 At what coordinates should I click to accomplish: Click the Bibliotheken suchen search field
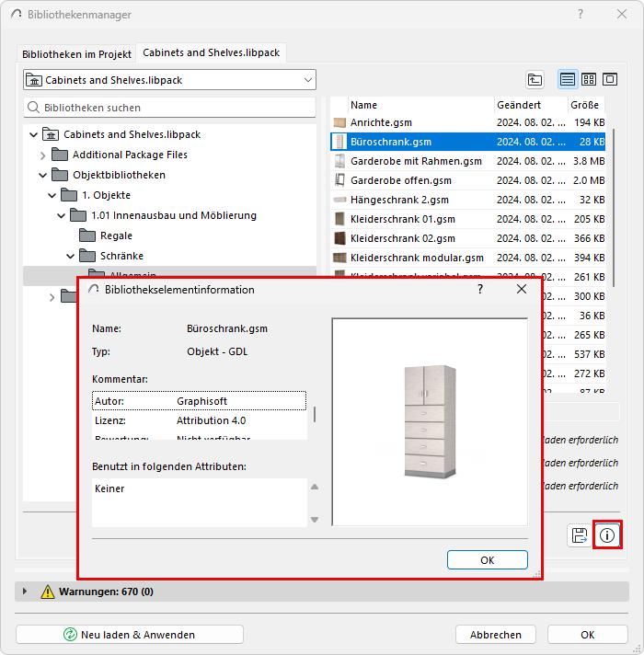(x=169, y=108)
